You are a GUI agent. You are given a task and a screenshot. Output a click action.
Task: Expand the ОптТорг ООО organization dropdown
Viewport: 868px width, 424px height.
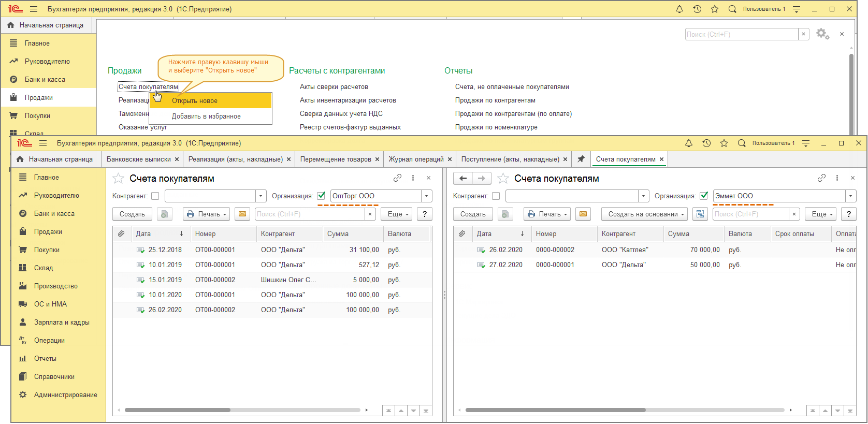click(x=427, y=196)
